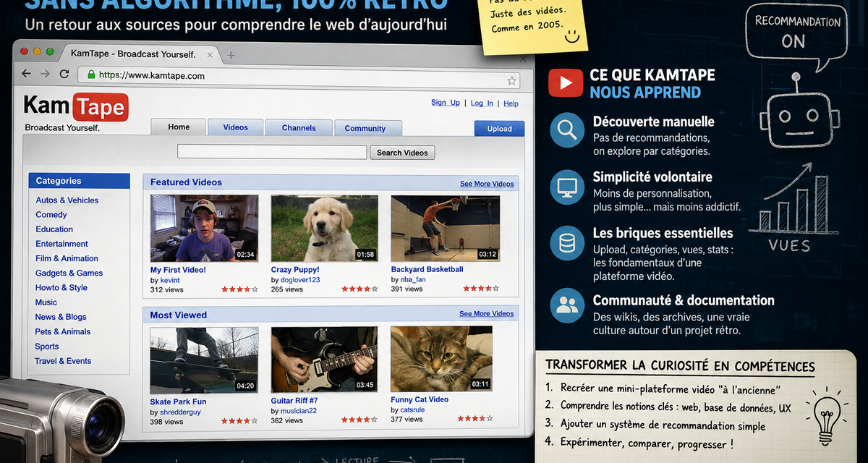Reload the KamTape page
Image resolution: width=868 pixels, height=463 pixels.
coord(64,74)
